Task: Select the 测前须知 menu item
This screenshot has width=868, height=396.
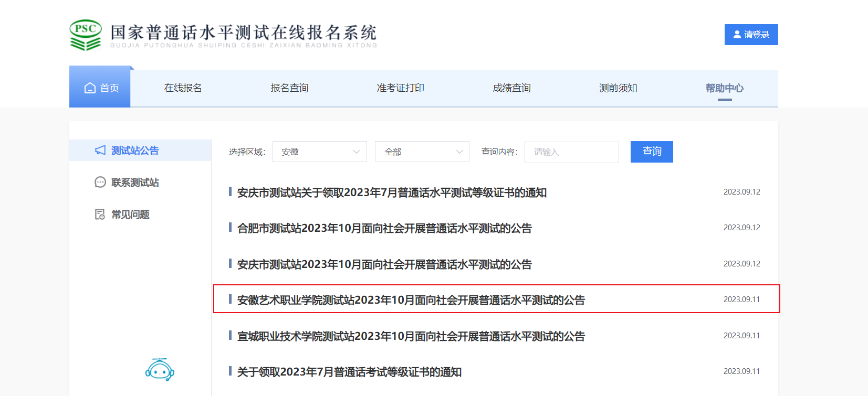Action: click(618, 88)
